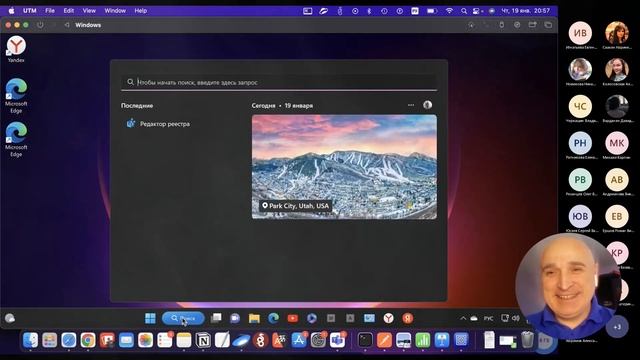
Task: Open Control Center in the macOS menu bar
Action: coord(477,11)
